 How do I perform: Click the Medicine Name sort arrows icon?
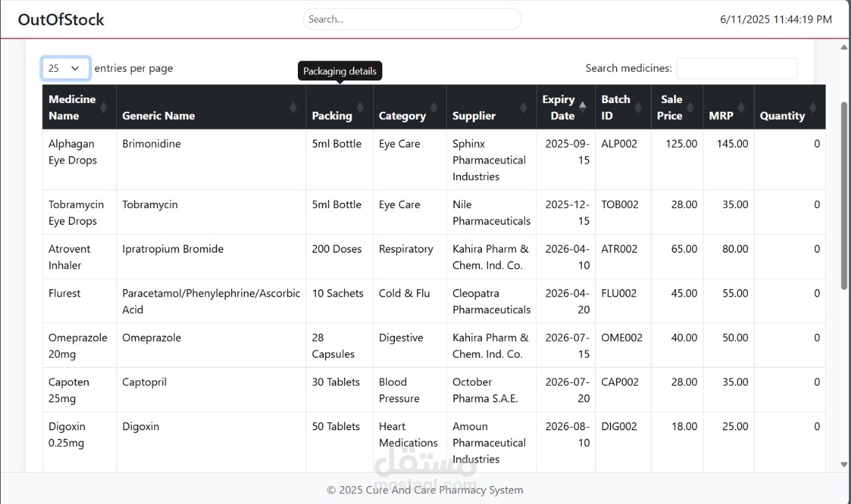[x=103, y=107]
